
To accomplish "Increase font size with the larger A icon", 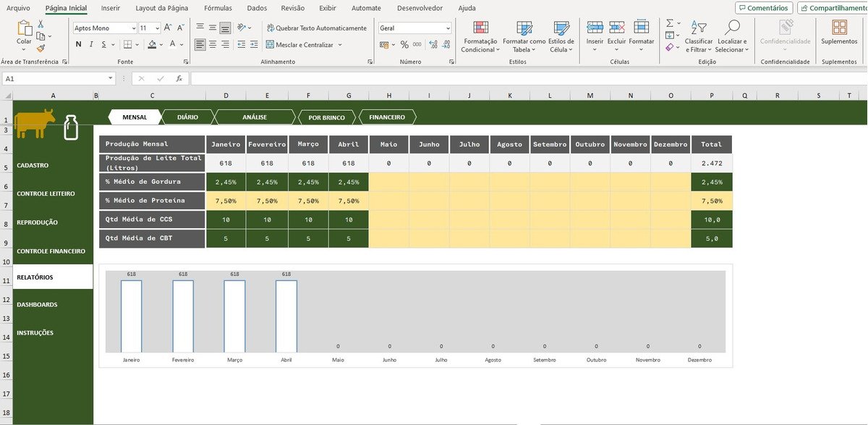I will pyautogui.click(x=168, y=28).
